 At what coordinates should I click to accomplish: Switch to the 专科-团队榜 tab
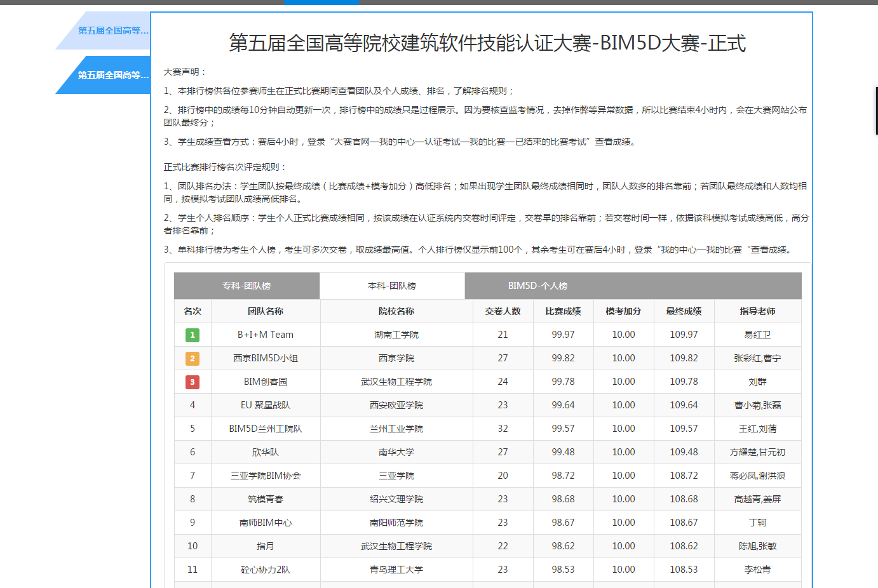[247, 286]
